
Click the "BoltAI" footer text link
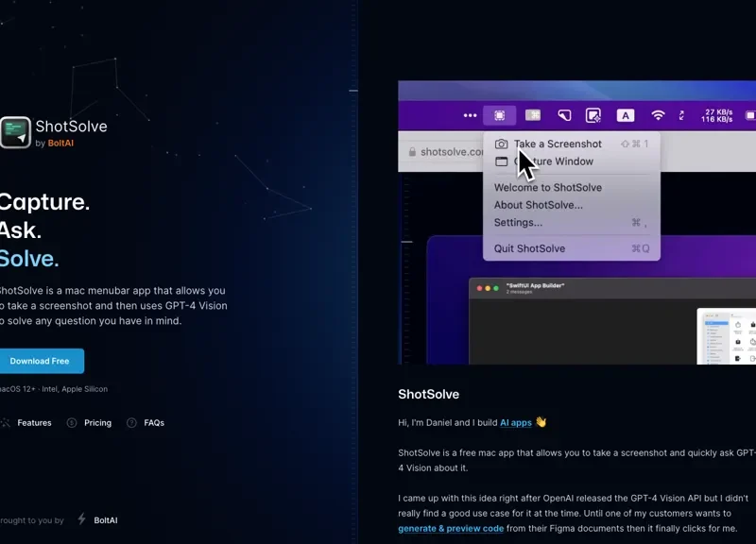click(x=106, y=520)
